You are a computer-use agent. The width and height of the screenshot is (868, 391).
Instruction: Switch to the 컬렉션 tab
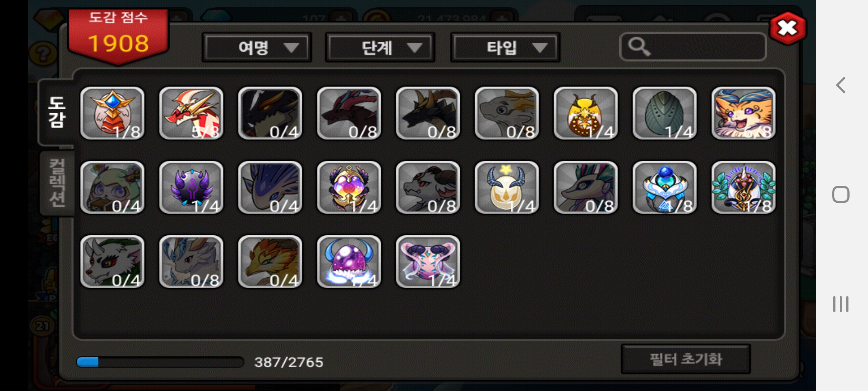pyautogui.click(x=57, y=183)
